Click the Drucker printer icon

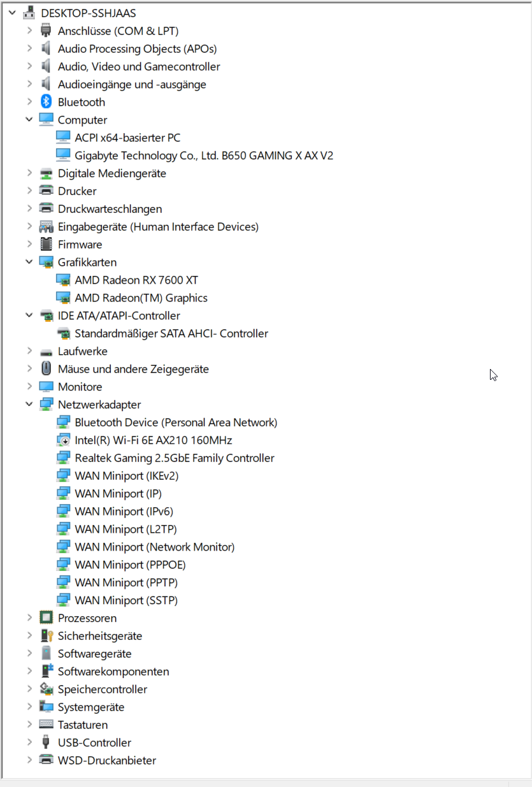46,191
